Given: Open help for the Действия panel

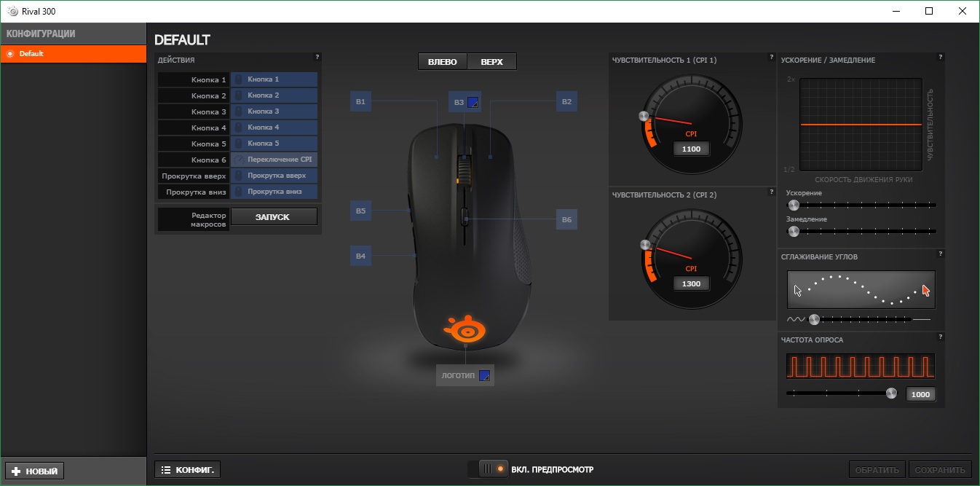Looking at the screenshot, I should tap(317, 57).
